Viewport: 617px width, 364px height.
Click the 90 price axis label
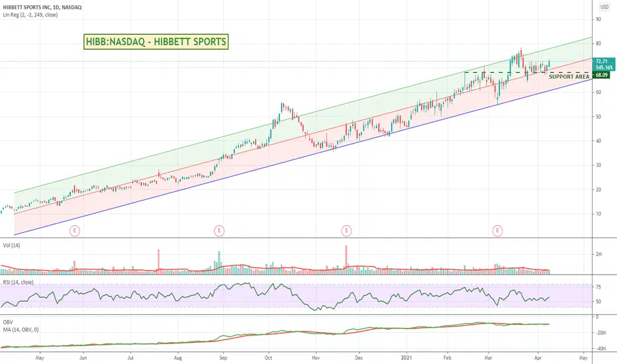(x=598, y=19)
